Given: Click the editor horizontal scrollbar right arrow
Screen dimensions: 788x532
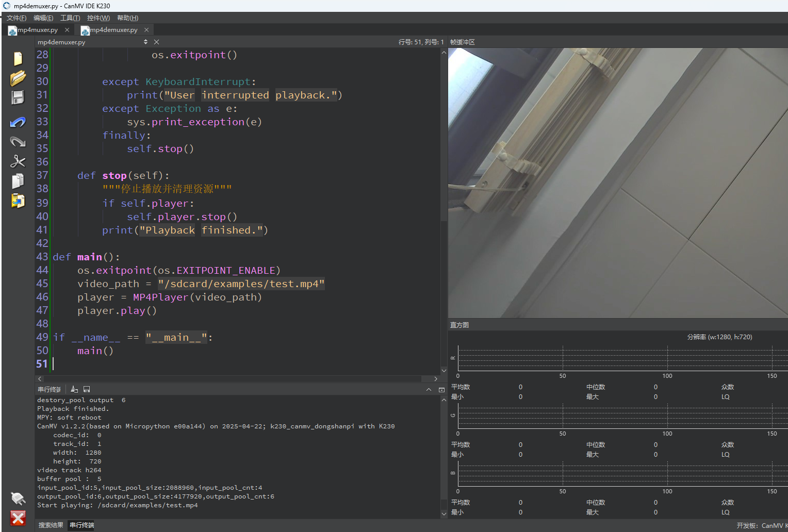Looking at the screenshot, I should click(436, 378).
